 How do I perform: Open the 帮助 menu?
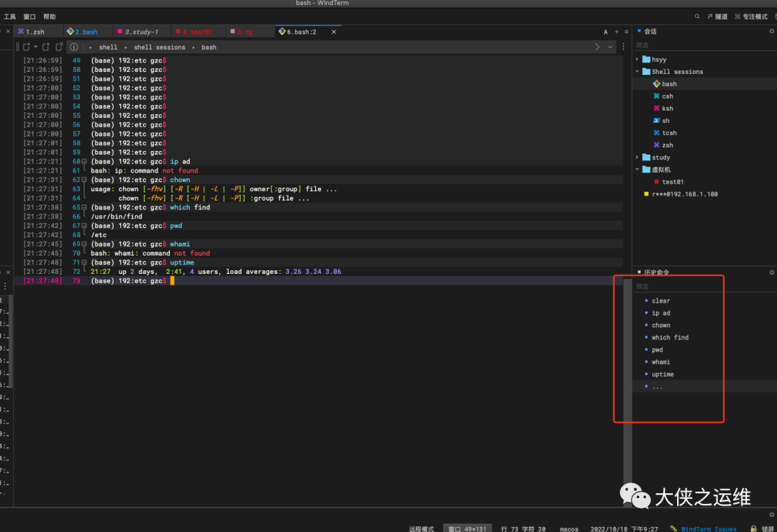[x=50, y=17]
